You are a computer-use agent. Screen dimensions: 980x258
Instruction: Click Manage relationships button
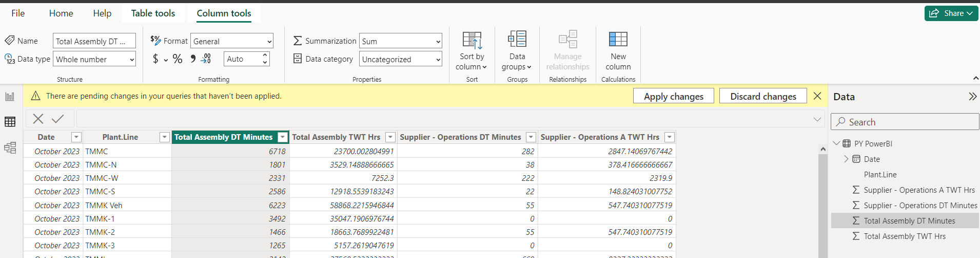point(567,50)
